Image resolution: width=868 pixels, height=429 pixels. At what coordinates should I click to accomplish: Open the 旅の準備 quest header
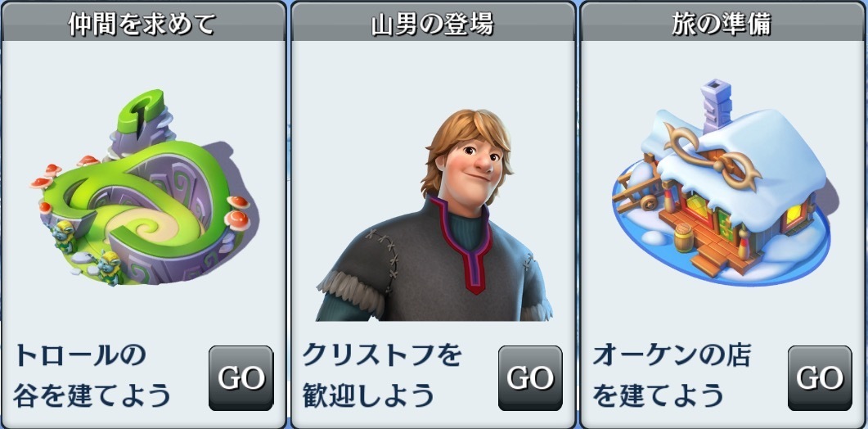pyautogui.click(x=722, y=23)
